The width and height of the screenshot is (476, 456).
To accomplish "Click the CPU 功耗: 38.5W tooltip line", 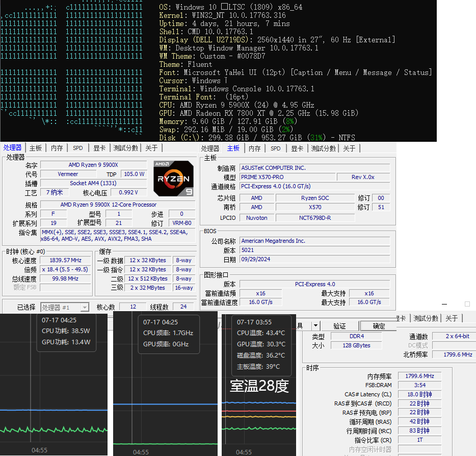I will point(66,331).
